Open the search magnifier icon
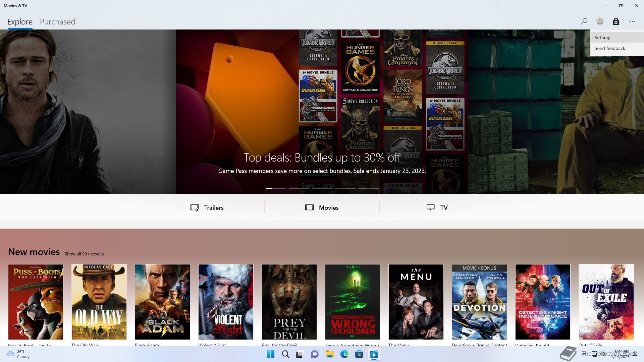This screenshot has width=644, height=362. [584, 21]
